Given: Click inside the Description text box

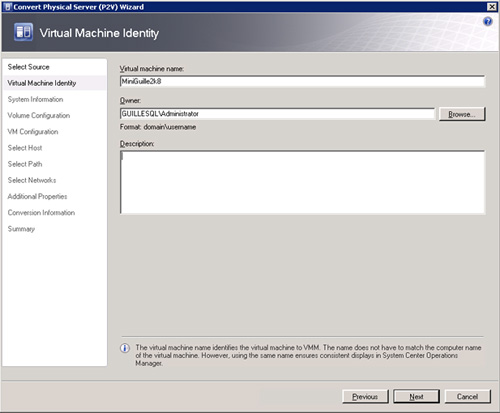Looking at the screenshot, I should click(x=302, y=182).
